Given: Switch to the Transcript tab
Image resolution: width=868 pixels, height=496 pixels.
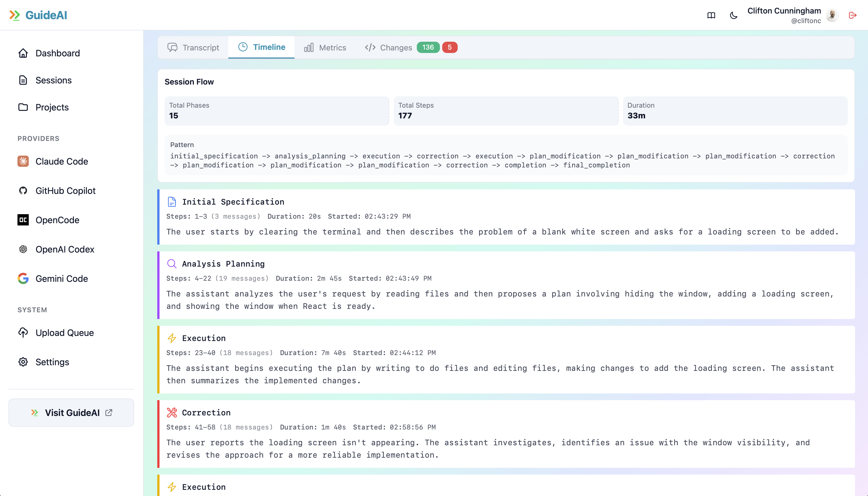Looking at the screenshot, I should click(193, 47).
